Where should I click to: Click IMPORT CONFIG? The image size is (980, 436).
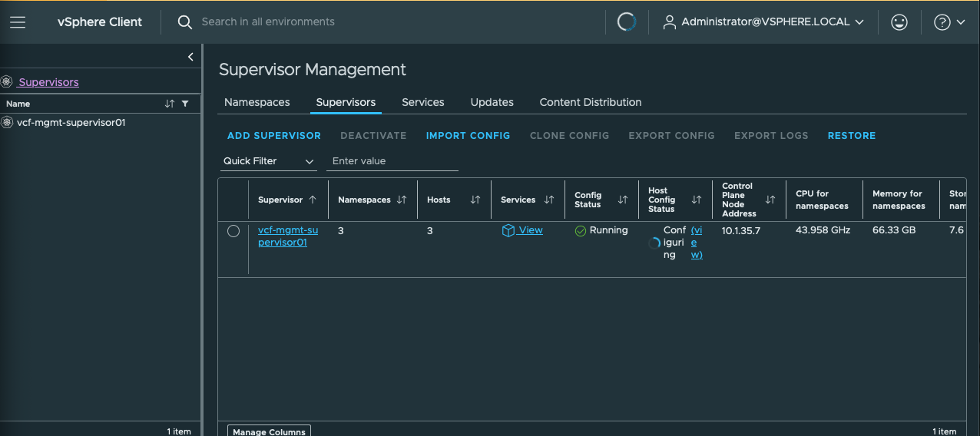coord(468,136)
